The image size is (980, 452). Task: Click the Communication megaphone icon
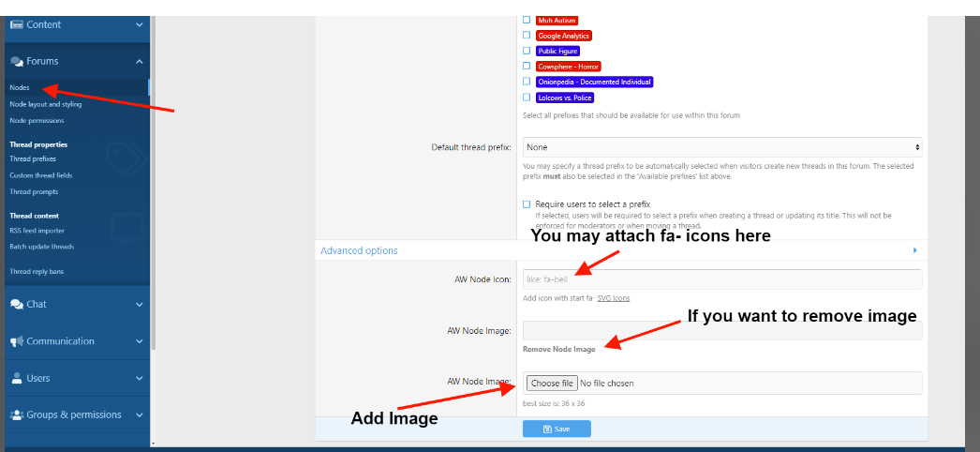[x=17, y=341]
